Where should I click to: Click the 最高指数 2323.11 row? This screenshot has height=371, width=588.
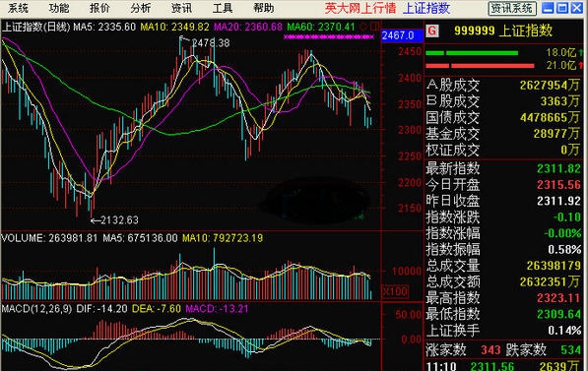503,298
